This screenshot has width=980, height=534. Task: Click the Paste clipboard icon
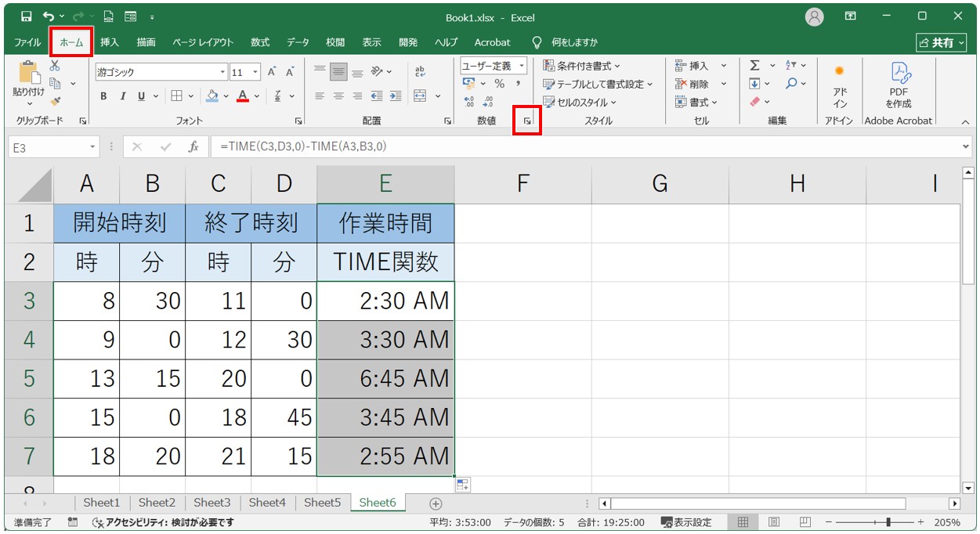coord(29,73)
